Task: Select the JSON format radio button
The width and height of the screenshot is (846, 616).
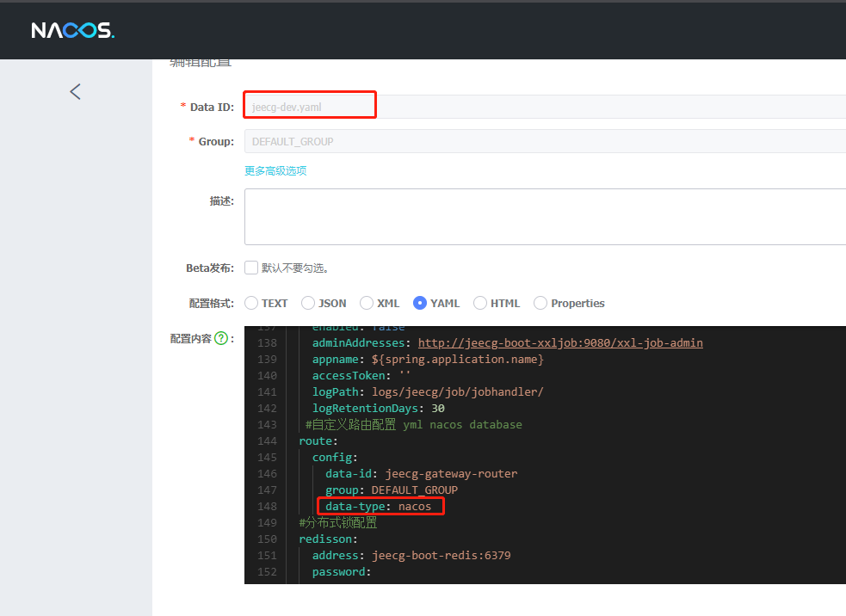Action: (308, 303)
